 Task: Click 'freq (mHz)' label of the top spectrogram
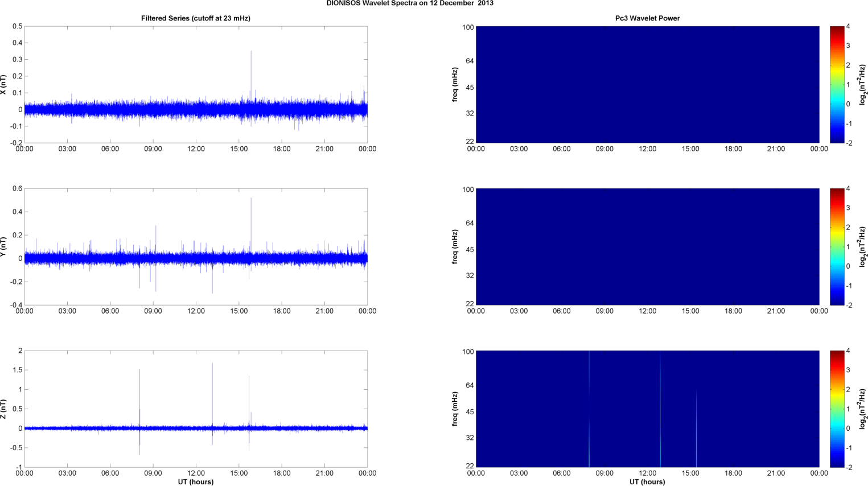pyautogui.click(x=455, y=85)
